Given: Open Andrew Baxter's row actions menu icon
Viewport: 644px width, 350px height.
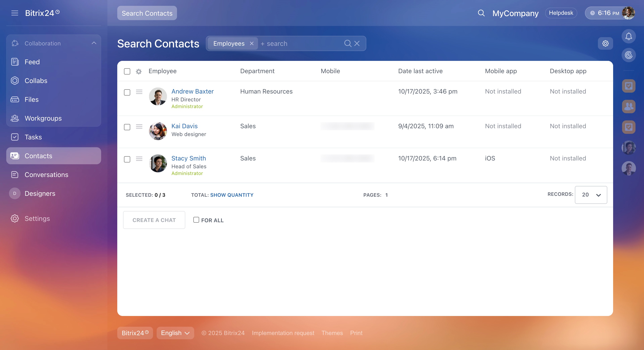Looking at the screenshot, I should pos(139,92).
